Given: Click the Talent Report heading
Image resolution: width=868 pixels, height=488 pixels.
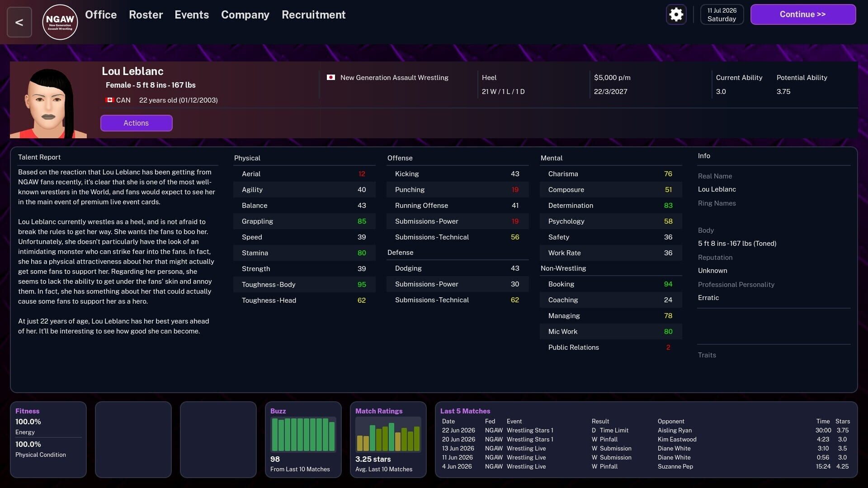Looking at the screenshot, I should (x=39, y=157).
